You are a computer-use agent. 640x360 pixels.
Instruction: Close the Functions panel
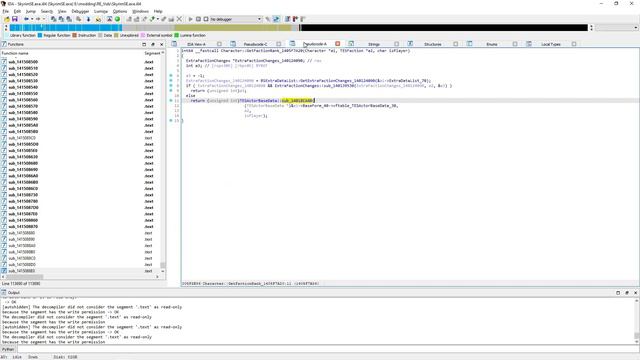(162, 44)
